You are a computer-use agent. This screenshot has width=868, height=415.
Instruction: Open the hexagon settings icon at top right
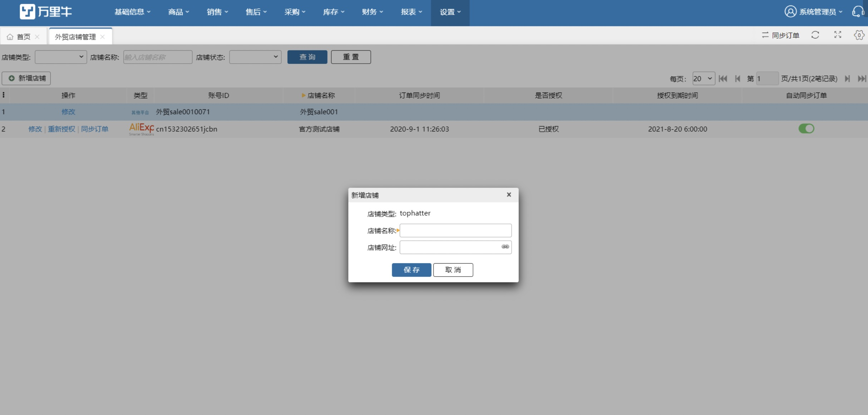(x=859, y=35)
